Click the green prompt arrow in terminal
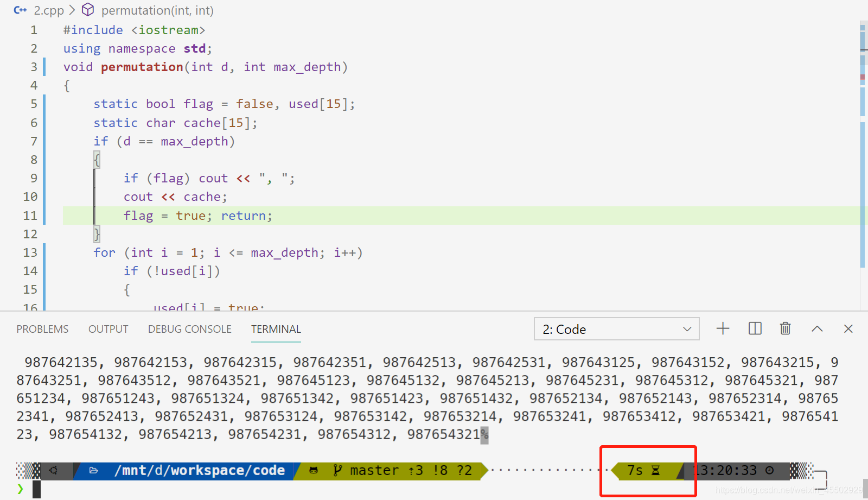This screenshot has width=868, height=500. [21, 489]
